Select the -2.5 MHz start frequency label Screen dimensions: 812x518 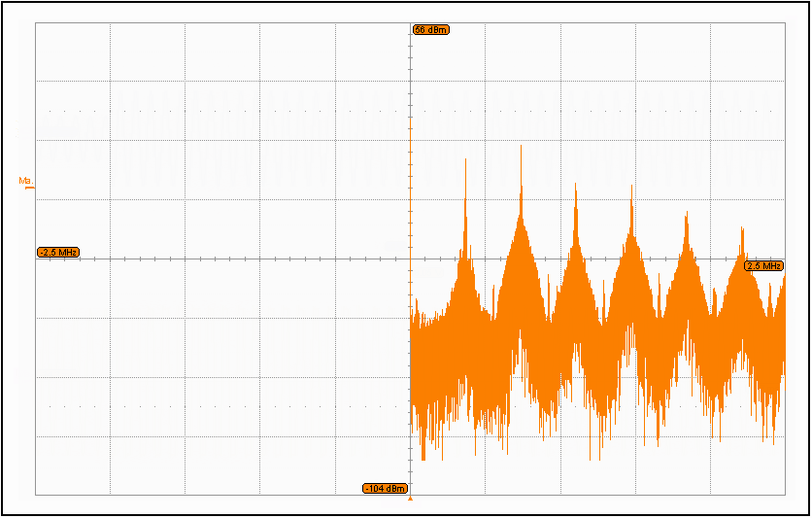[x=58, y=253]
